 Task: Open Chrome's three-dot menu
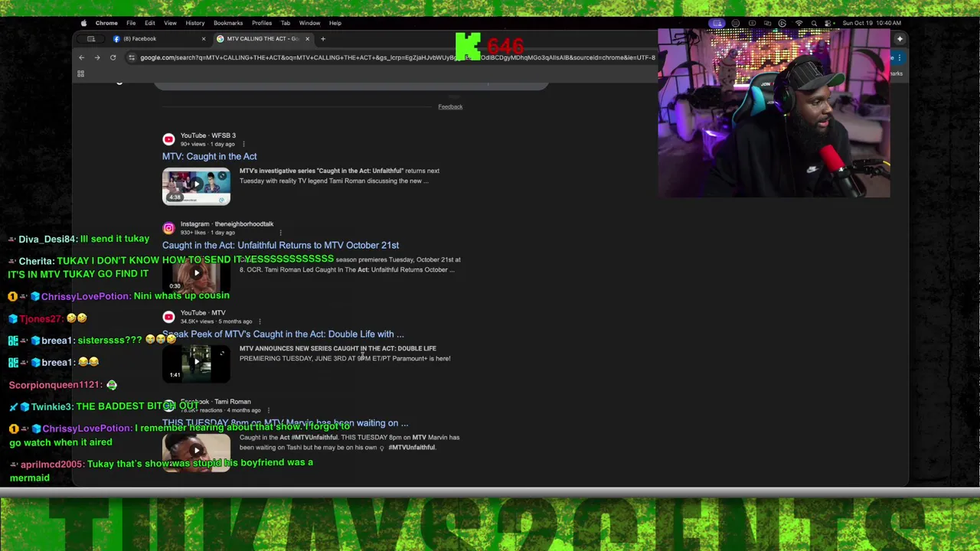[x=900, y=57]
